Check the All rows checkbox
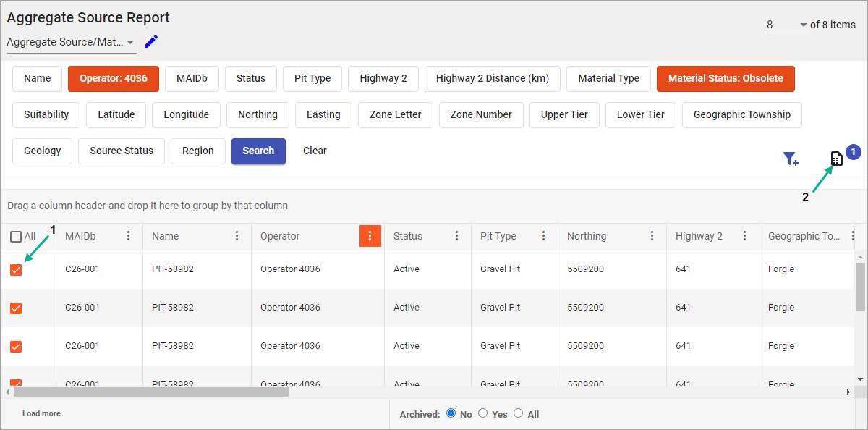The width and height of the screenshot is (868, 430). (16, 237)
